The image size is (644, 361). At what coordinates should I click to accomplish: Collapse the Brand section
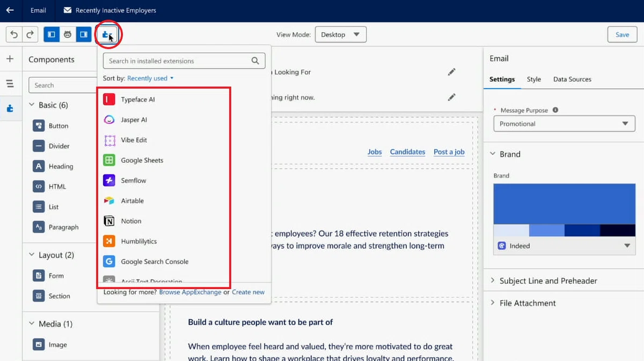click(x=493, y=154)
